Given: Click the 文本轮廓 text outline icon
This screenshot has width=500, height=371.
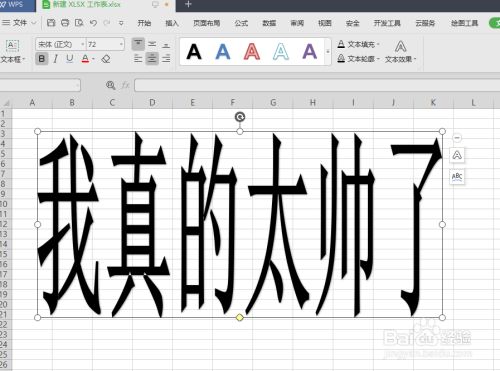Looking at the screenshot, I should pyautogui.click(x=341, y=59).
